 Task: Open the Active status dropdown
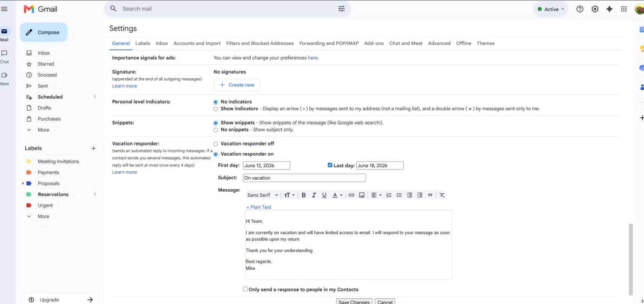pos(551,9)
